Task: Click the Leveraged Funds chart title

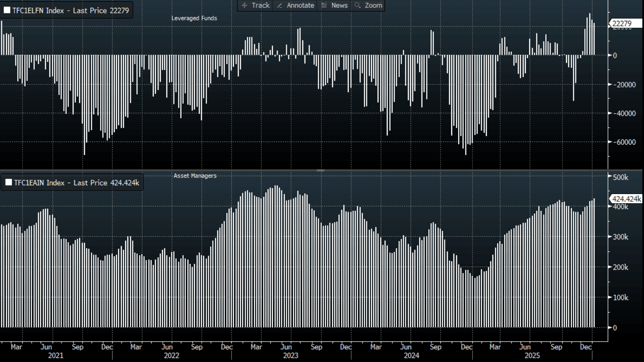Action: coord(194,18)
